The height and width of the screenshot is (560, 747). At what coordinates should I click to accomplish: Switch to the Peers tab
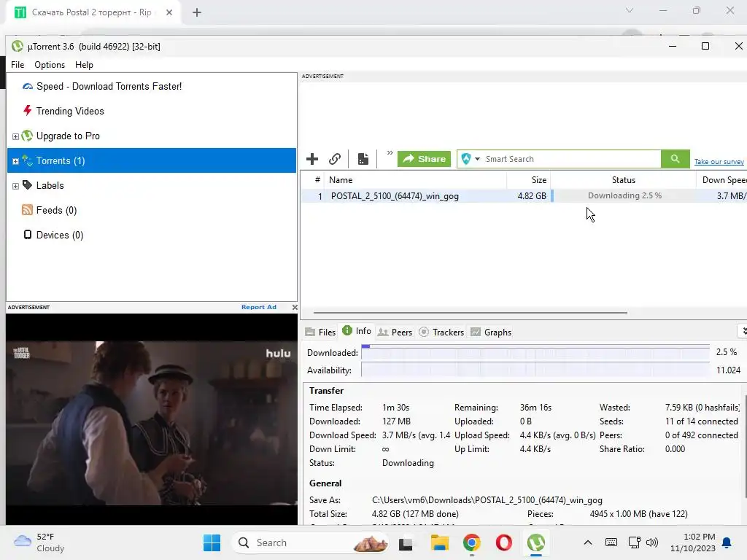(x=395, y=332)
